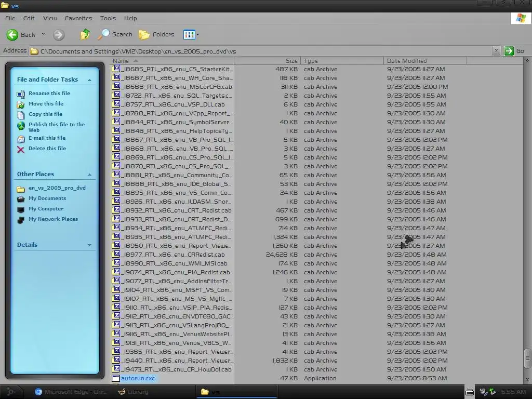Click the Publish to Web globe icon
Viewport: 532px width, 399px height.
(21, 126)
